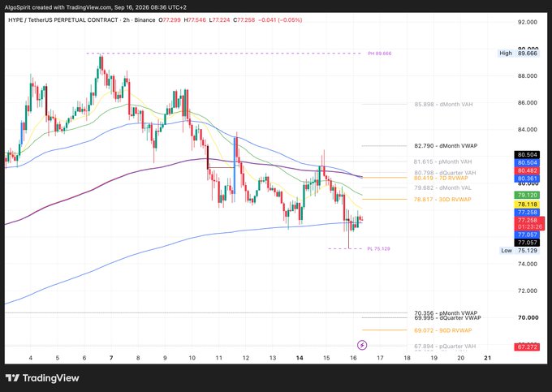Click bold date 21 on the time axis
This screenshot has height=392, width=552.
point(488,358)
